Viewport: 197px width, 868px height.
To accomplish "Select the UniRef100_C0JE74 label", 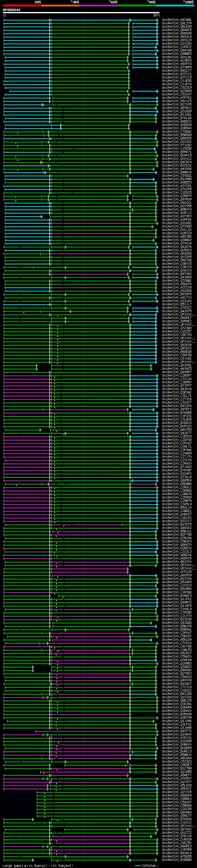I will coord(177,84).
